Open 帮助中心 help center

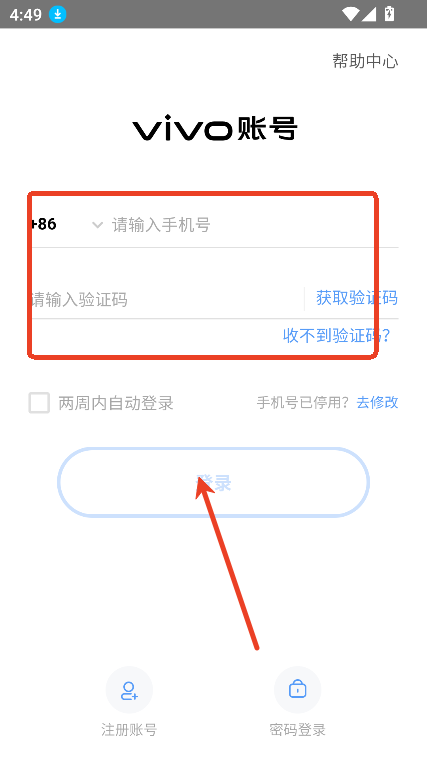[x=365, y=61]
